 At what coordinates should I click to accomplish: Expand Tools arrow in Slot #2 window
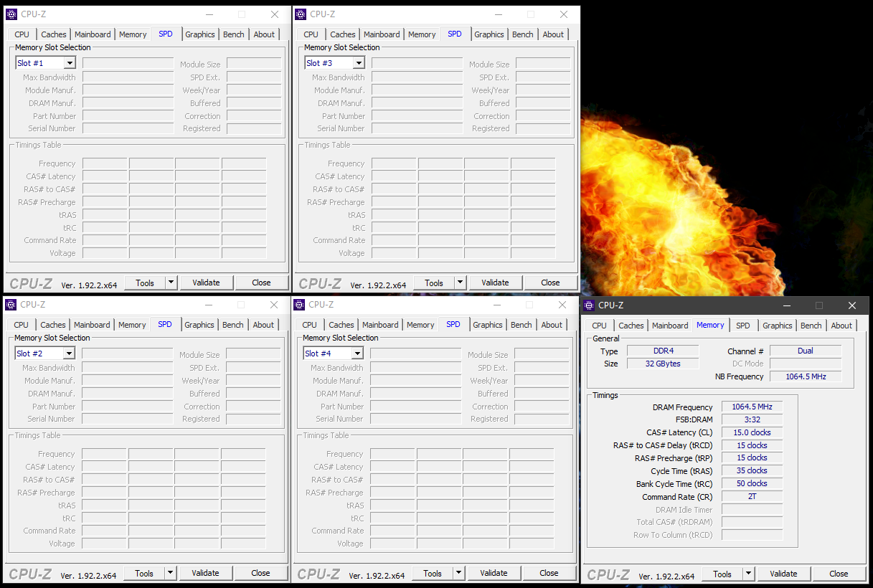(x=170, y=573)
